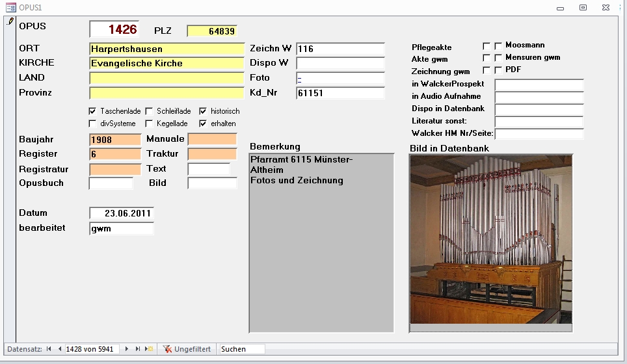Tick the PDF checkbox
627x364 pixels.
[498, 70]
